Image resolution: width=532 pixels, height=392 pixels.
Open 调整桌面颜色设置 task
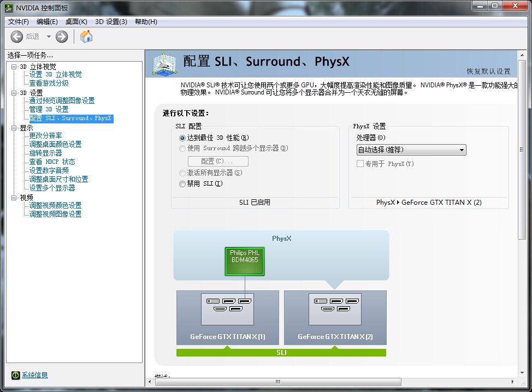55,145
